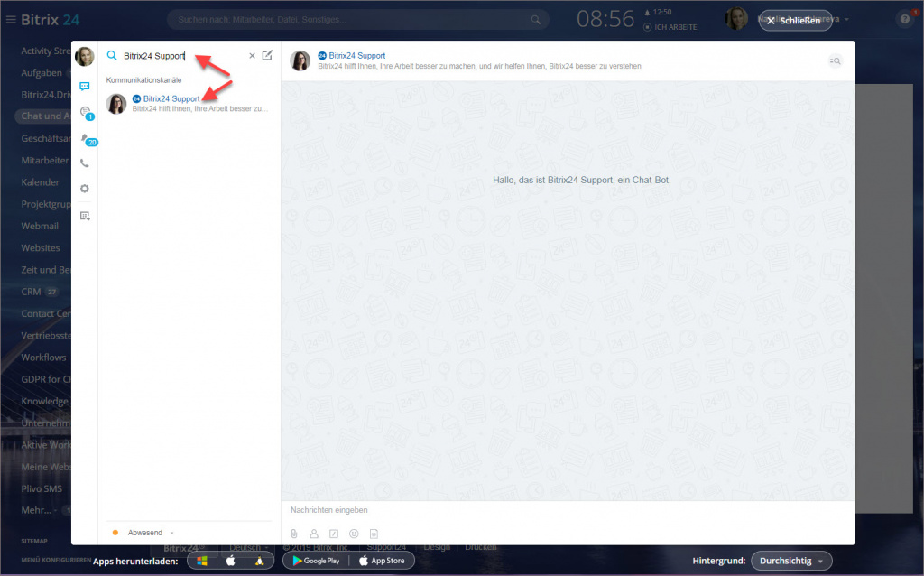Click Bitrix24 Support title in chat header
924x576 pixels.
click(357, 55)
